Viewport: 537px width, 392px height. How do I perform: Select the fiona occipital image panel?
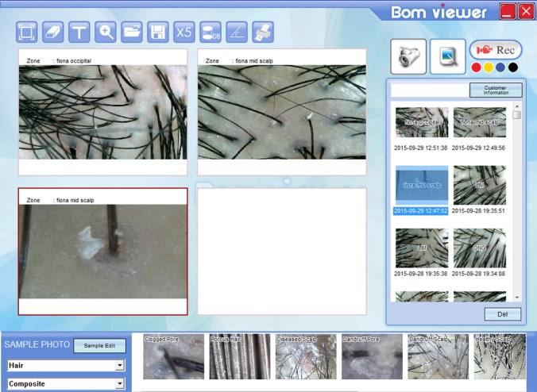click(102, 112)
